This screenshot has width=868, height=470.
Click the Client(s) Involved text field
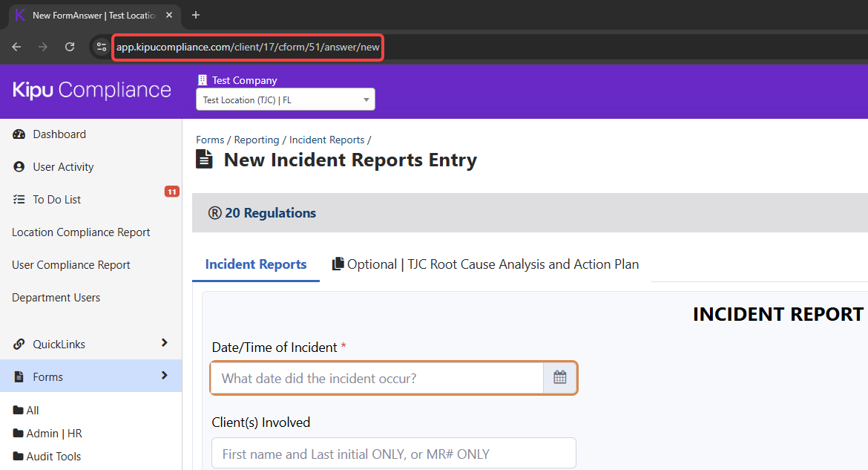pyautogui.click(x=393, y=454)
